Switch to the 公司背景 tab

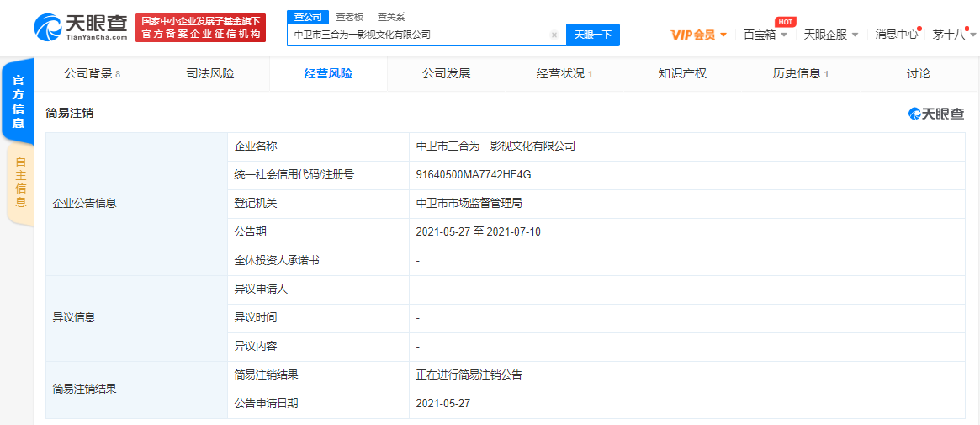coord(92,74)
